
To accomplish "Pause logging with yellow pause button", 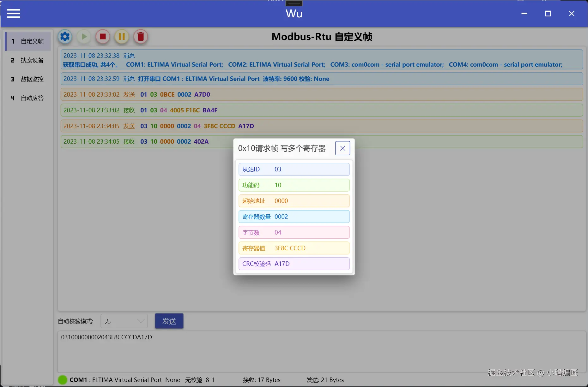I will 122,37.
